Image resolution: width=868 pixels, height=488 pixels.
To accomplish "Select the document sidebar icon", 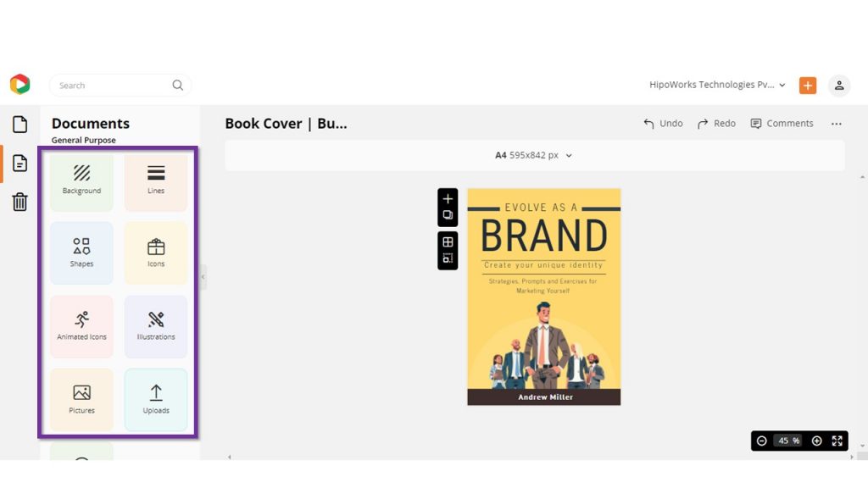I will 20,164.
